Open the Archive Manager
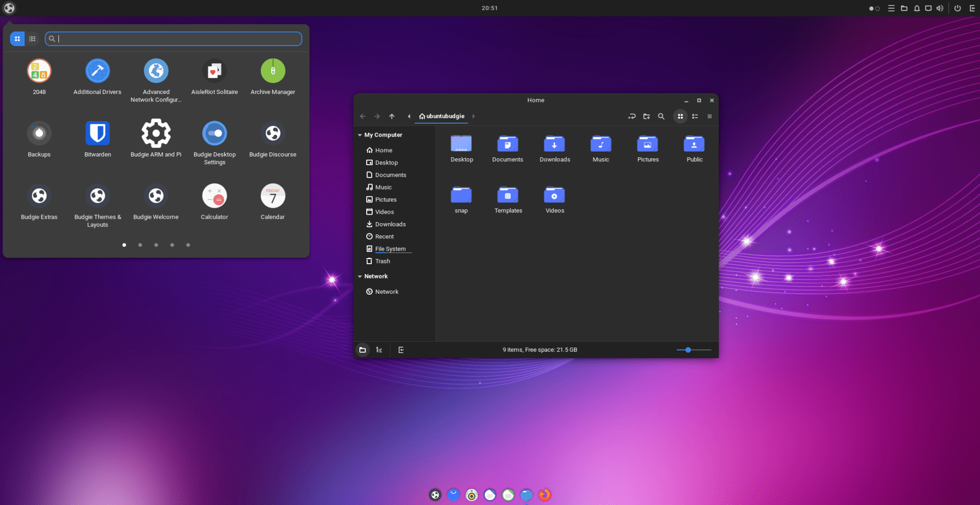 (x=273, y=70)
